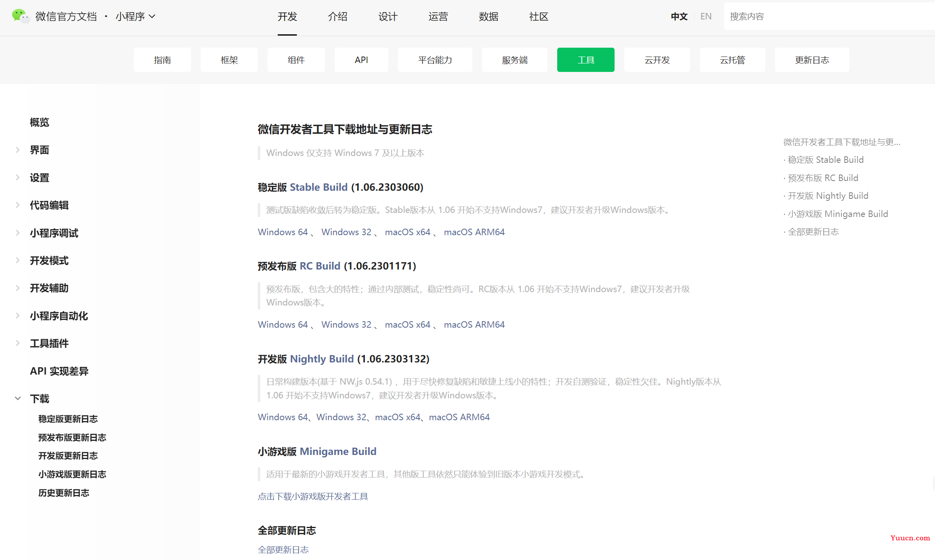Download RC Build macOS x64
Screen dimensions: 935x560
[407, 324]
